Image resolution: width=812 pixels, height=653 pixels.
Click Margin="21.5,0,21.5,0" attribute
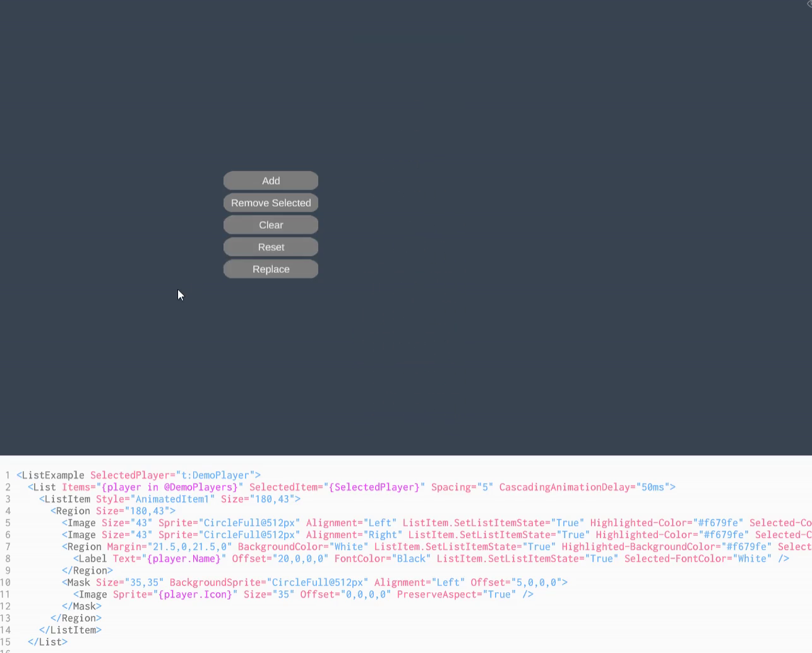coord(169,547)
